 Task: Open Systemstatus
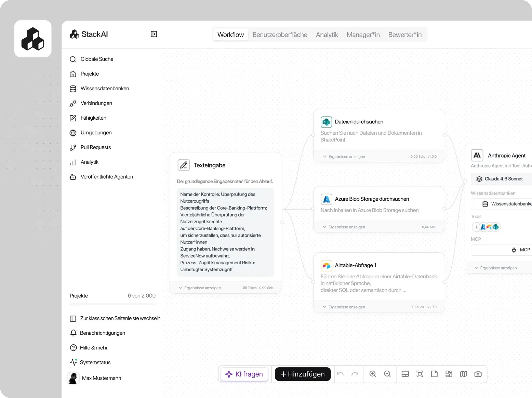(x=90, y=363)
